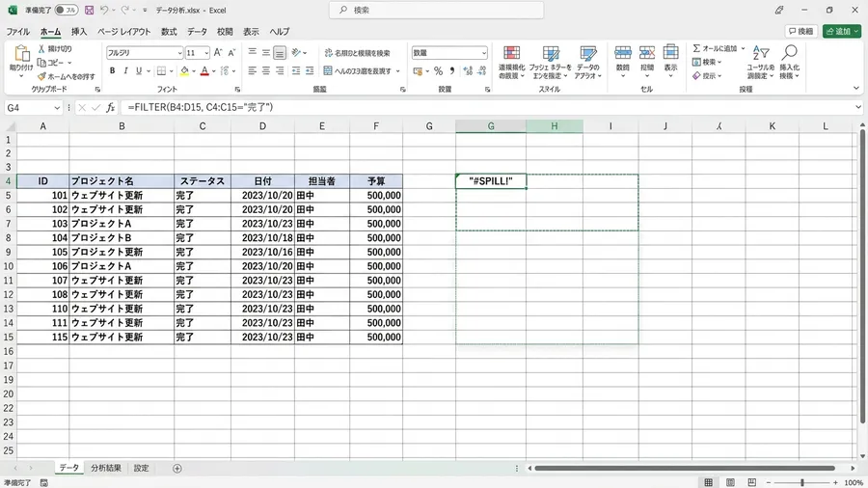Click the Cut scissors icon
This screenshot has height=488, width=868.
[x=41, y=48]
